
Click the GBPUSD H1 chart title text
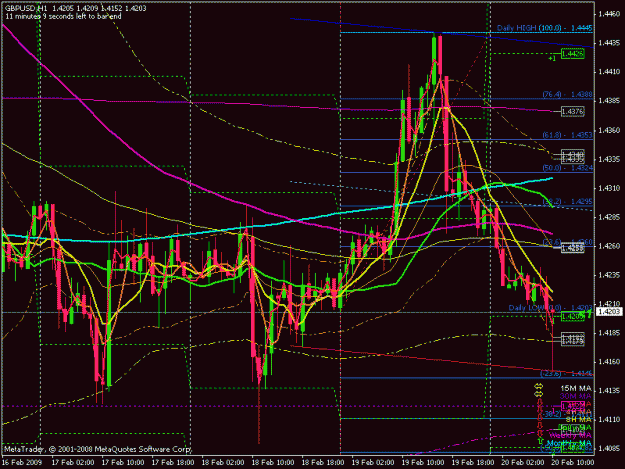click(75, 8)
